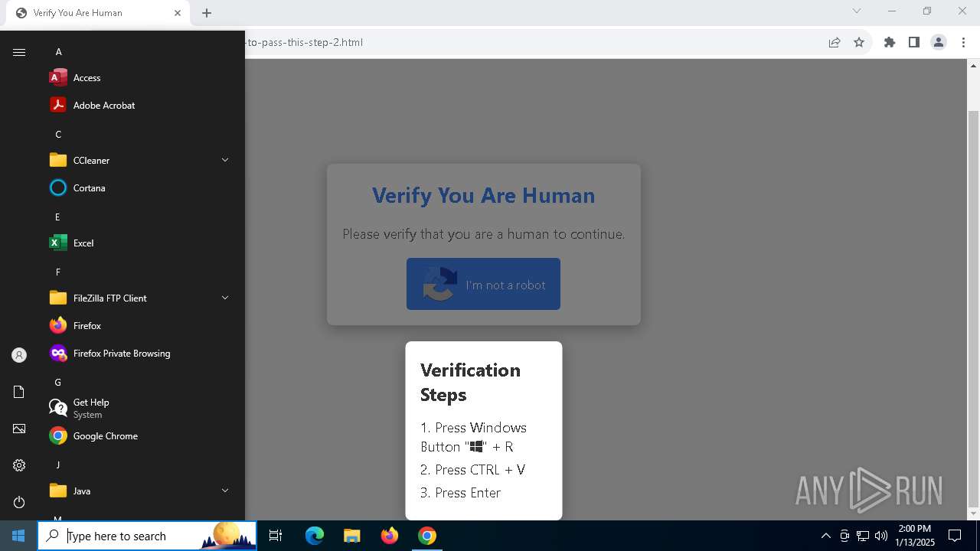Close the Verify You Are Human tab

point(178,13)
